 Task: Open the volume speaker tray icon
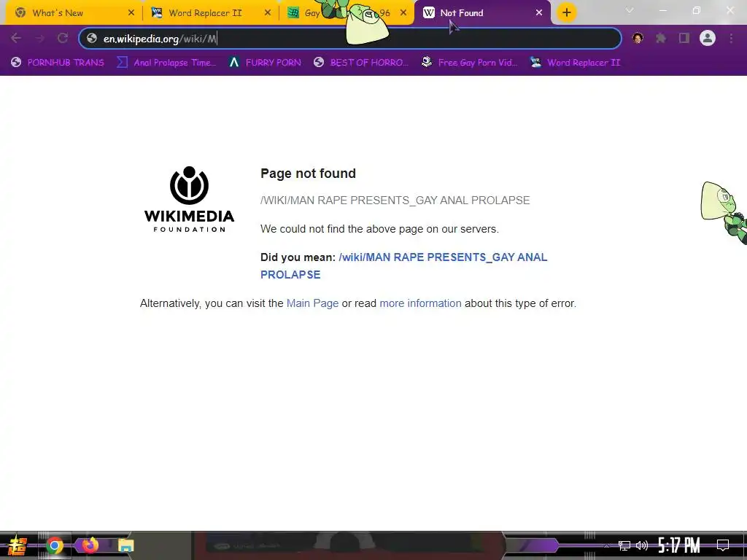click(642, 545)
